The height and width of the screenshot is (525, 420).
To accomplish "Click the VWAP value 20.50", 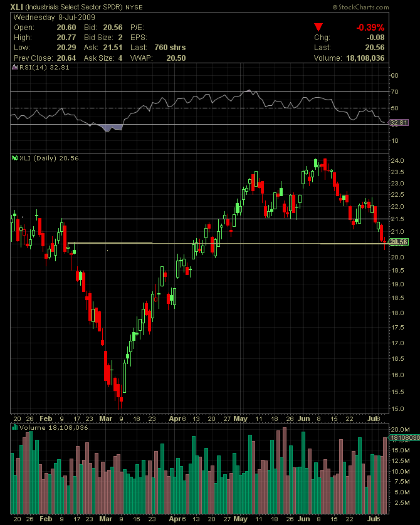I will pos(176,58).
